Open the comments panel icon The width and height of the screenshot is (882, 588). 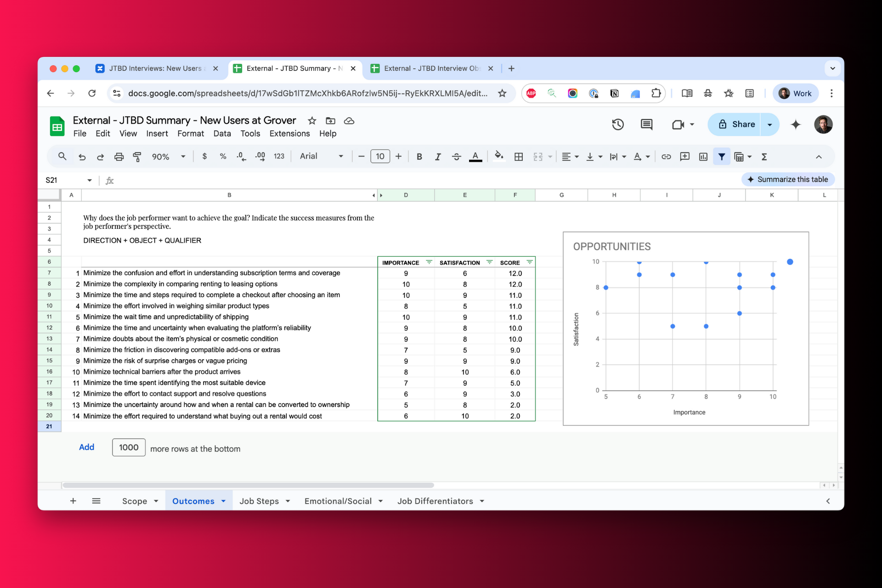[646, 124]
